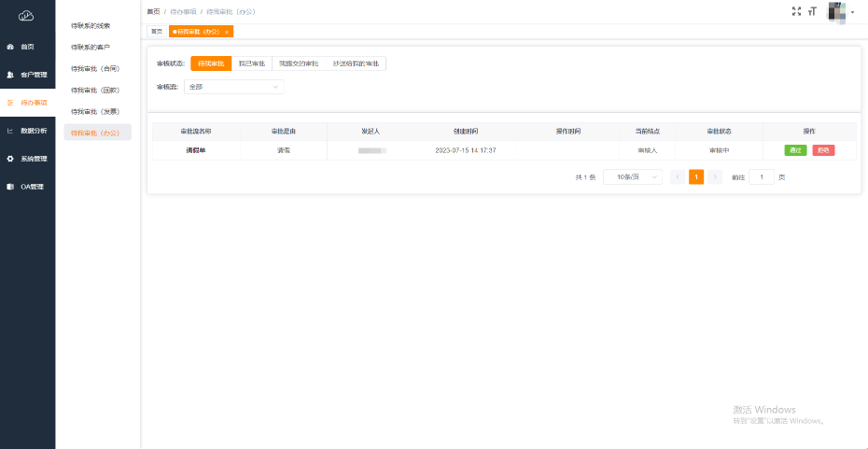Toggle fullscreen mode icon

pos(796,11)
